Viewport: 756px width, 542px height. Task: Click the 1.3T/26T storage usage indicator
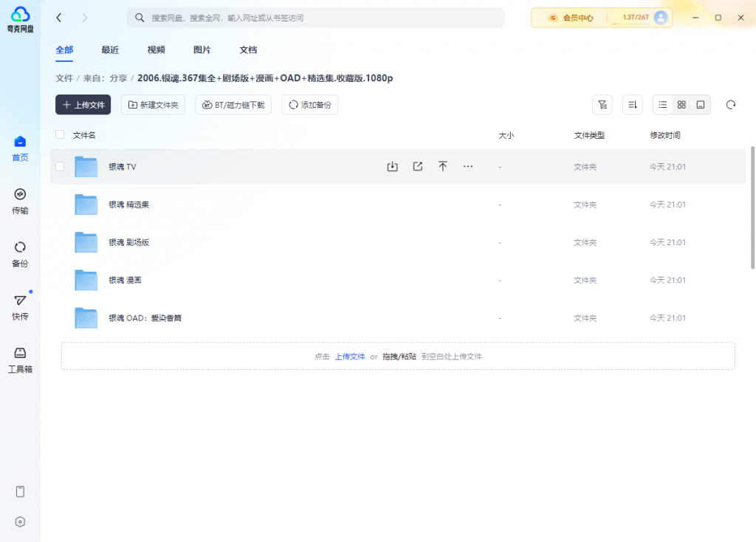pyautogui.click(x=635, y=18)
